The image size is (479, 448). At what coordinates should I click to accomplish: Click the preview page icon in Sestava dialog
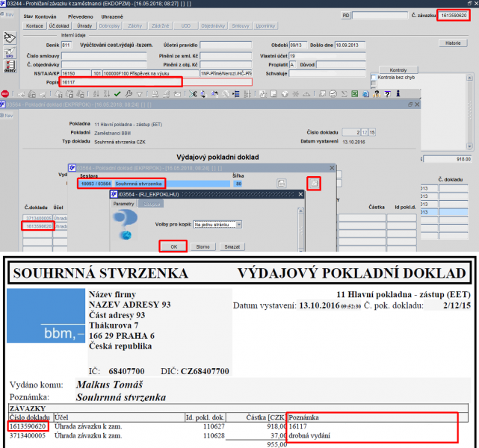tap(314, 184)
